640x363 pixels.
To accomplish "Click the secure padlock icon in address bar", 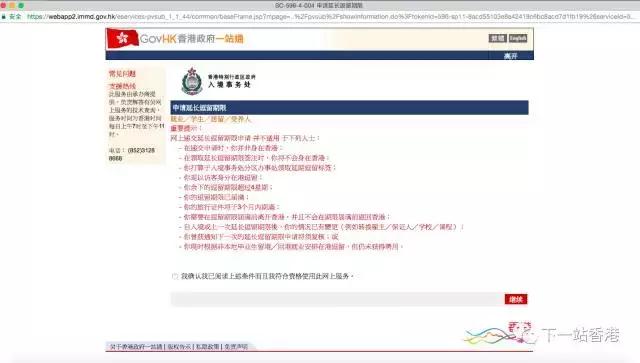I will tap(4, 17).
